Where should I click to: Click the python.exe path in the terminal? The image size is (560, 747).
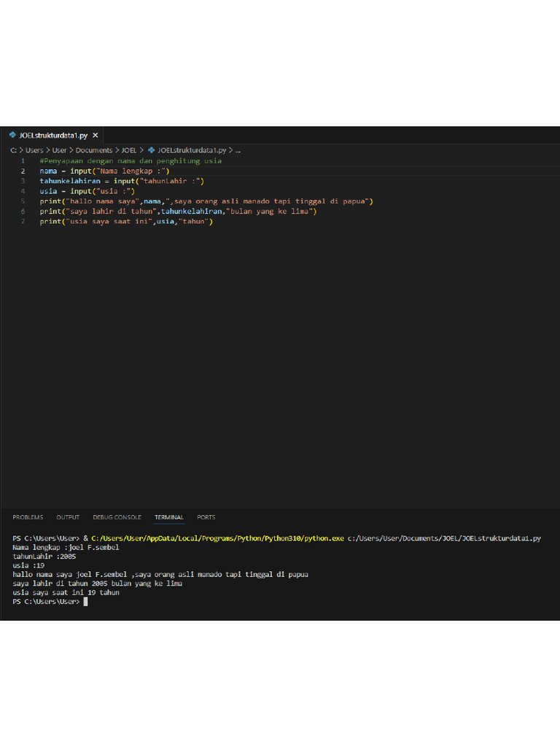[x=217, y=538]
